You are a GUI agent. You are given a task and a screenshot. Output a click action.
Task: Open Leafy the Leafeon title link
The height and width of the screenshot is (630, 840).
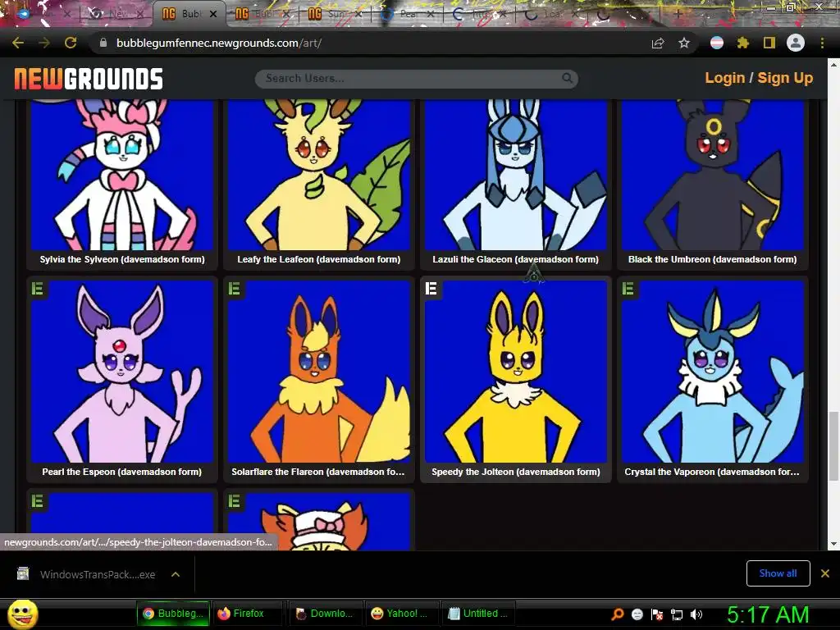click(319, 259)
